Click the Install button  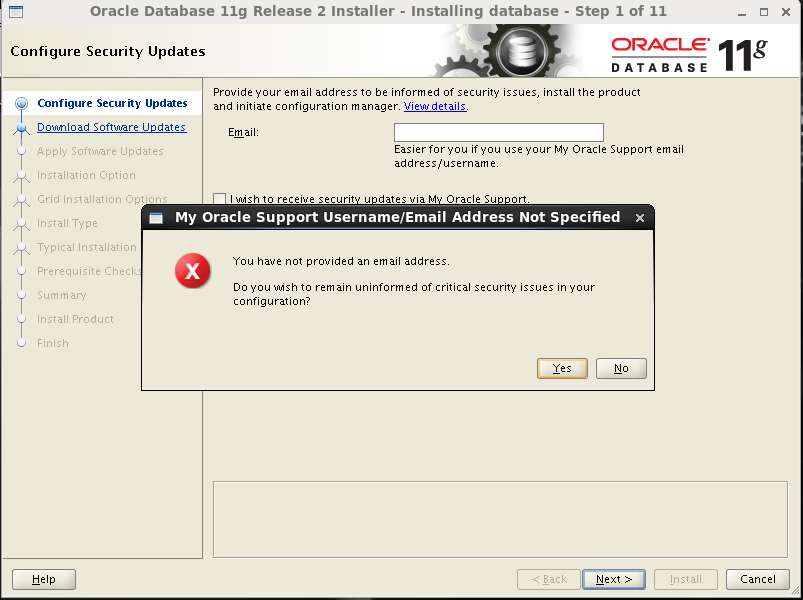[686, 580]
